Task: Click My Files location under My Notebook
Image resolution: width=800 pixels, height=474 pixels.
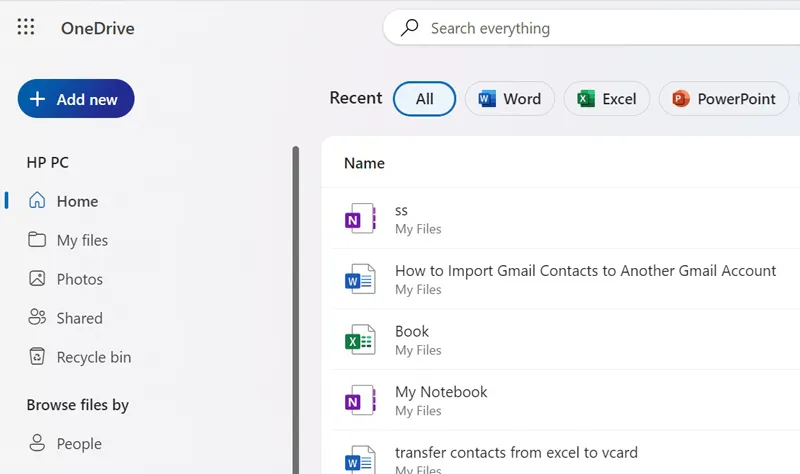Action: click(x=418, y=411)
